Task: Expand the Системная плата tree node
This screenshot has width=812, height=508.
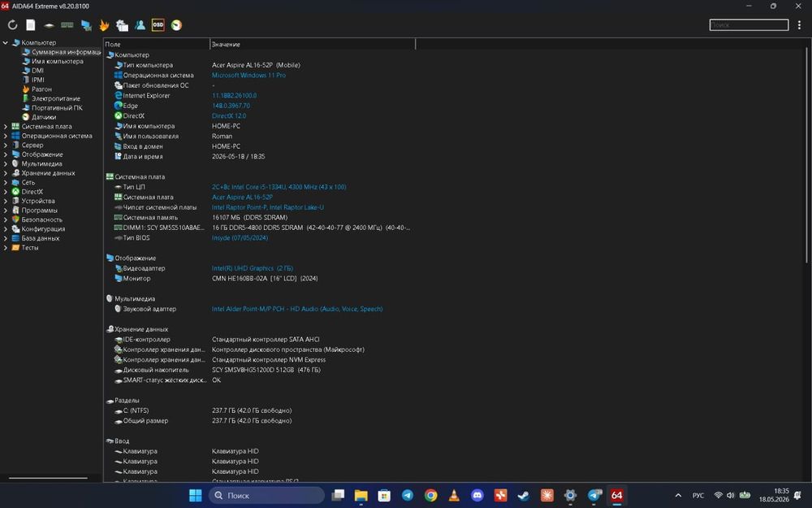Action: click(x=5, y=127)
